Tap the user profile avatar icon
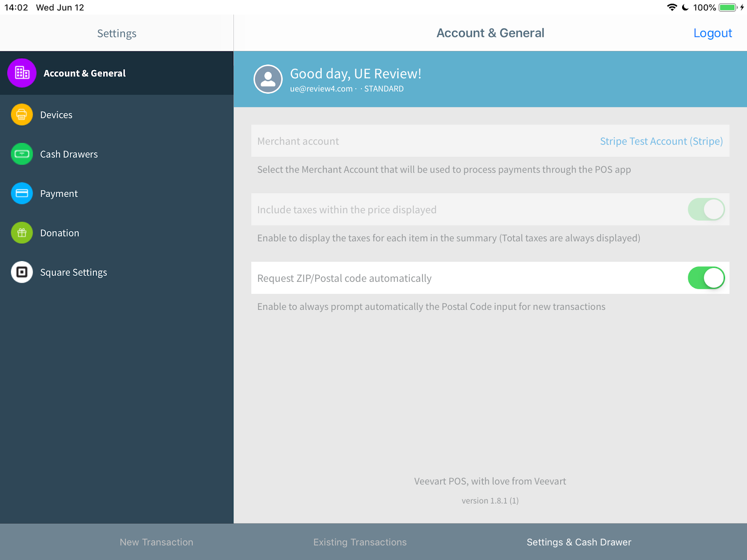Image resolution: width=747 pixels, height=560 pixels. point(268,79)
